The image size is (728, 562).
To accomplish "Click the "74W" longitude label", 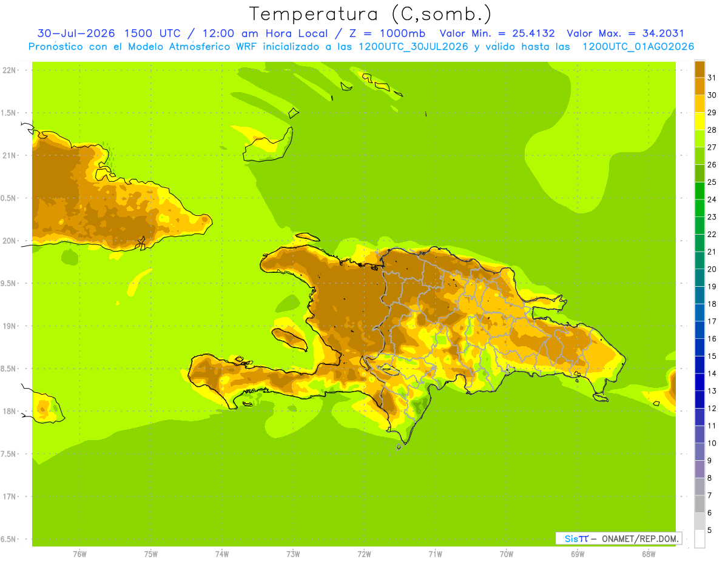I will [x=222, y=554].
